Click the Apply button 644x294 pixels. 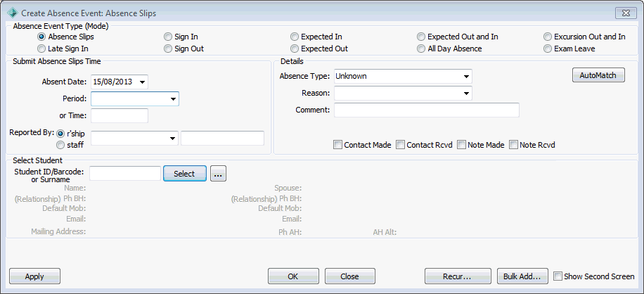tap(35, 276)
